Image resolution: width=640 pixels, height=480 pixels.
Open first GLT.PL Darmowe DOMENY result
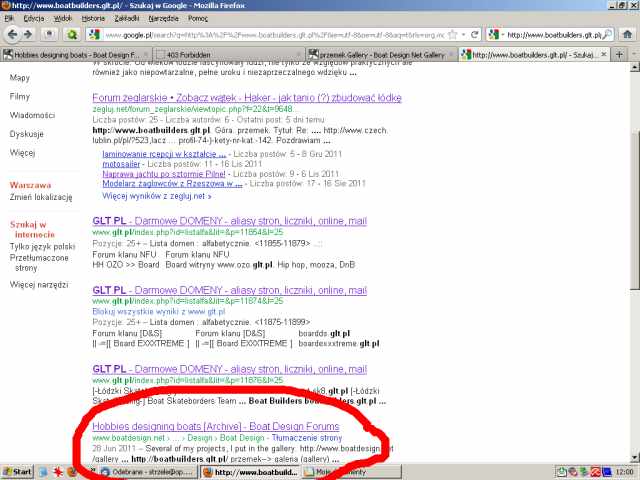click(229, 221)
